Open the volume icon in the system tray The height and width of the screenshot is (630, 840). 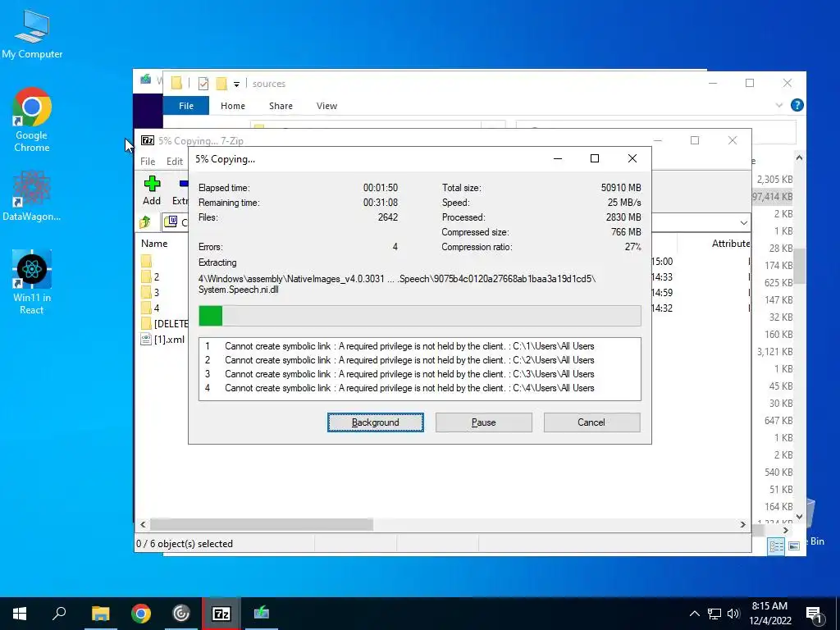[x=733, y=614]
